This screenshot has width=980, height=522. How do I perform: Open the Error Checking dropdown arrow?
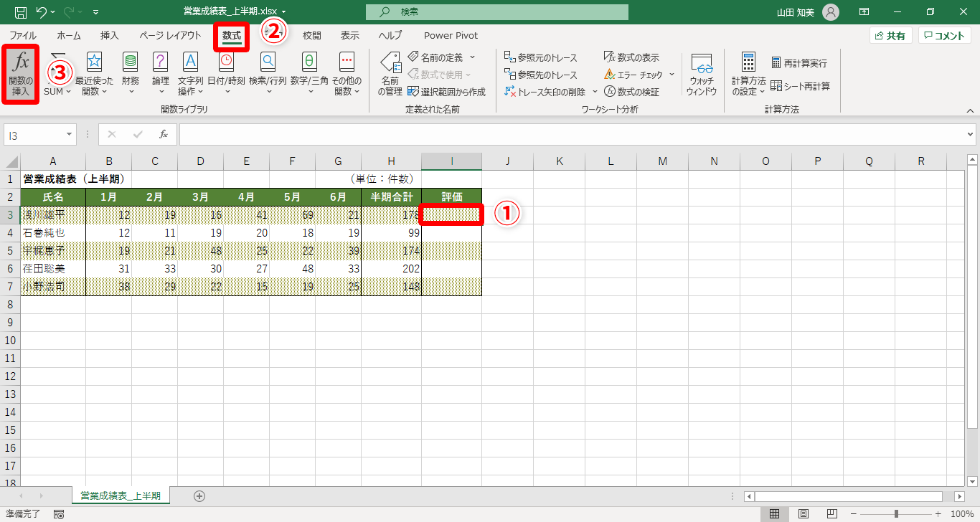(x=672, y=75)
